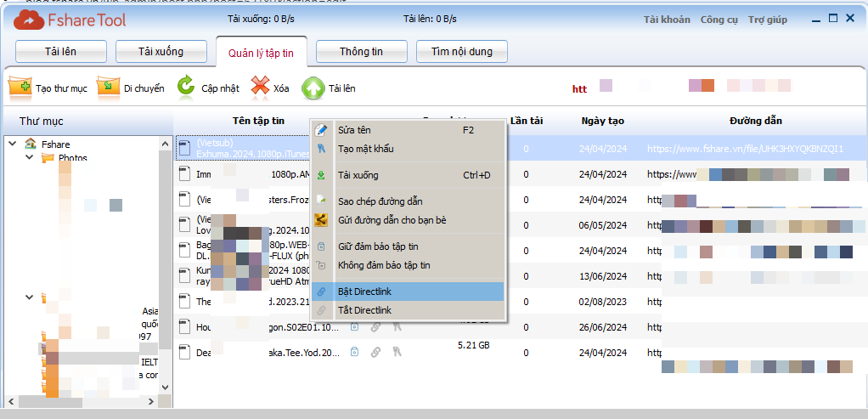Collapse the Fshare root tree node
Viewport: 868px width, 419px height.
[12, 144]
